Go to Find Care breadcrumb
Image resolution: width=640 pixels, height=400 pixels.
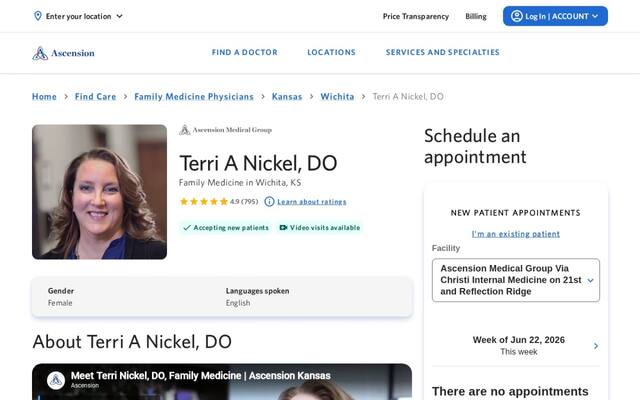tap(95, 97)
